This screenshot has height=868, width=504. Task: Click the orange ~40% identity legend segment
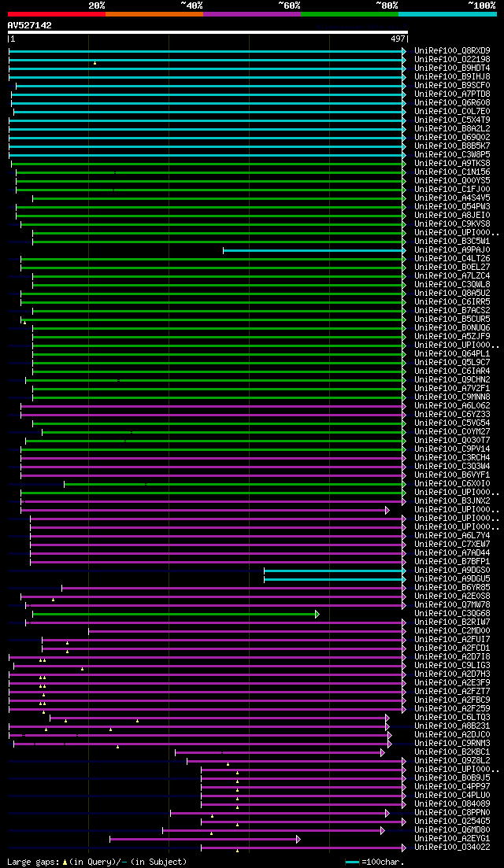point(154,13)
